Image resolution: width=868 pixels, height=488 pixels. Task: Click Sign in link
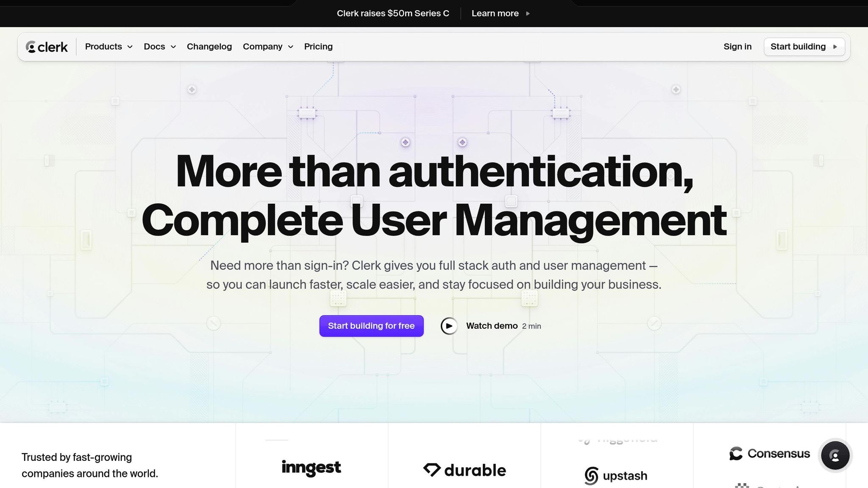[737, 47]
